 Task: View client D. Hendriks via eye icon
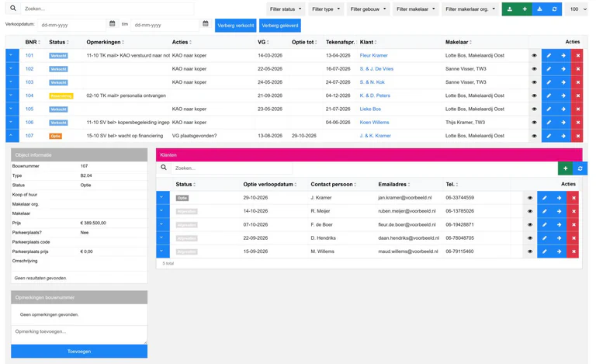click(530, 237)
